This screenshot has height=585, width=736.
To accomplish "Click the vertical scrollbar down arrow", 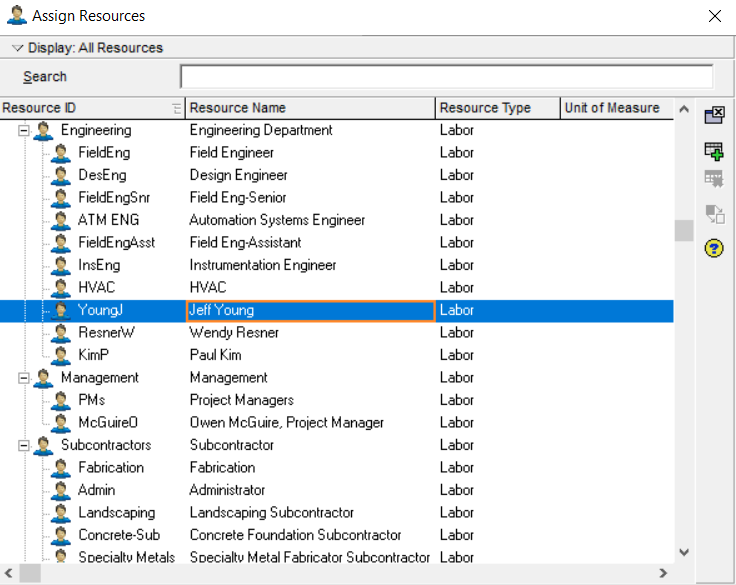I will pyautogui.click(x=684, y=552).
